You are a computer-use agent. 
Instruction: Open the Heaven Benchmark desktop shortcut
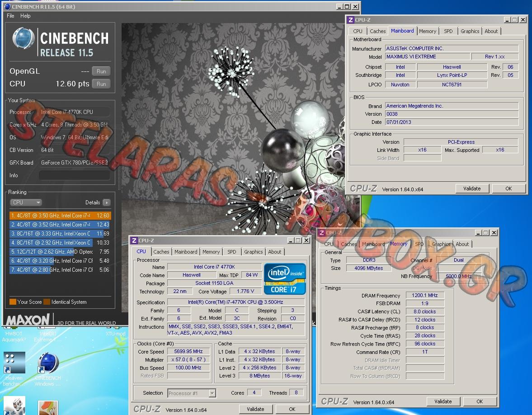pos(14,368)
